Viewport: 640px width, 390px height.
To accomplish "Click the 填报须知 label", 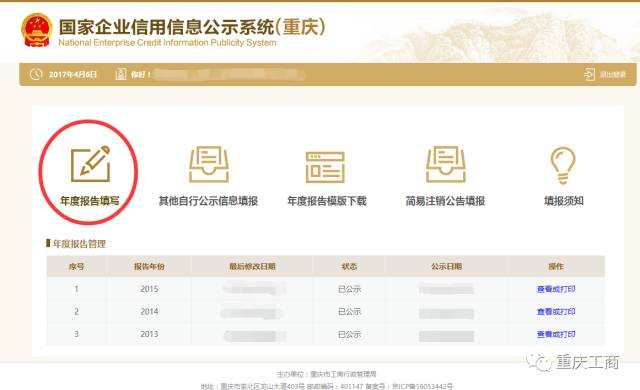I will (x=564, y=201).
